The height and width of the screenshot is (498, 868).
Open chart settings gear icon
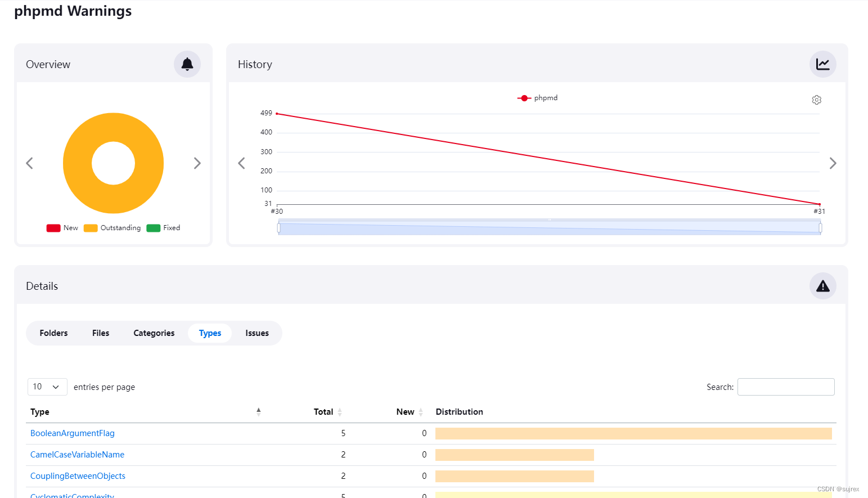[817, 100]
